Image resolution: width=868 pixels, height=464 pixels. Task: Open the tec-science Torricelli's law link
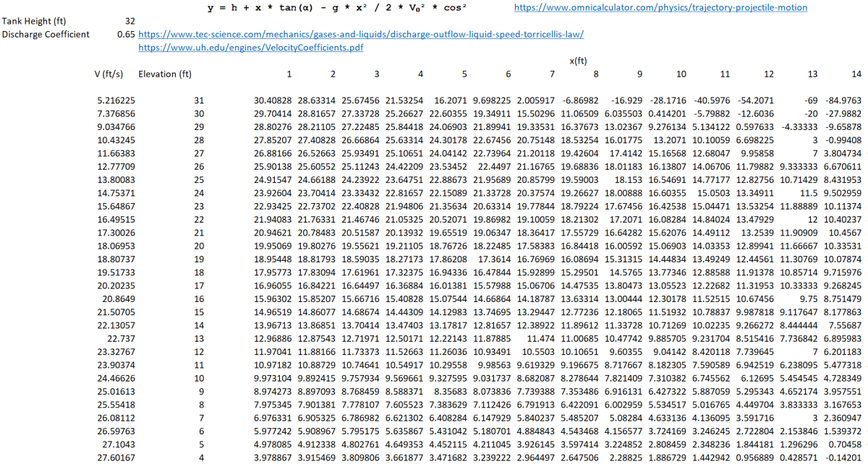click(x=360, y=34)
